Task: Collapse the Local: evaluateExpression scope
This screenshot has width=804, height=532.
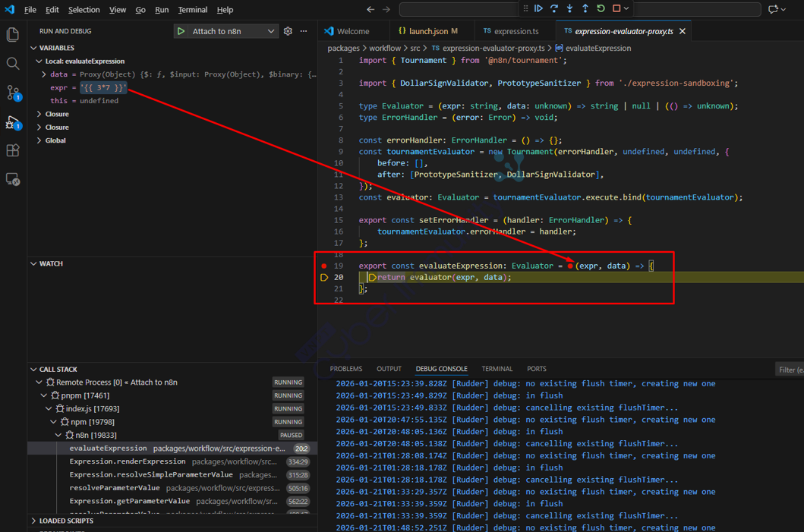Action: [39, 61]
